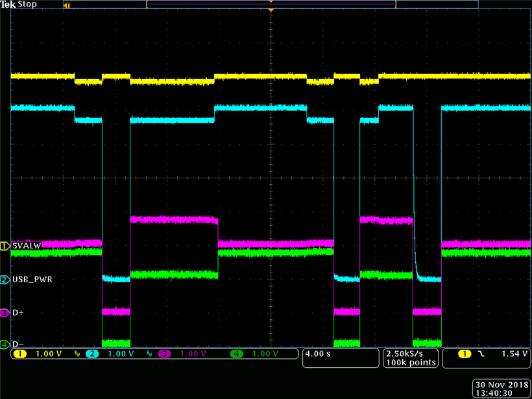Click the 5VALW channel label
The width and height of the screenshot is (532, 399).
pos(27,246)
